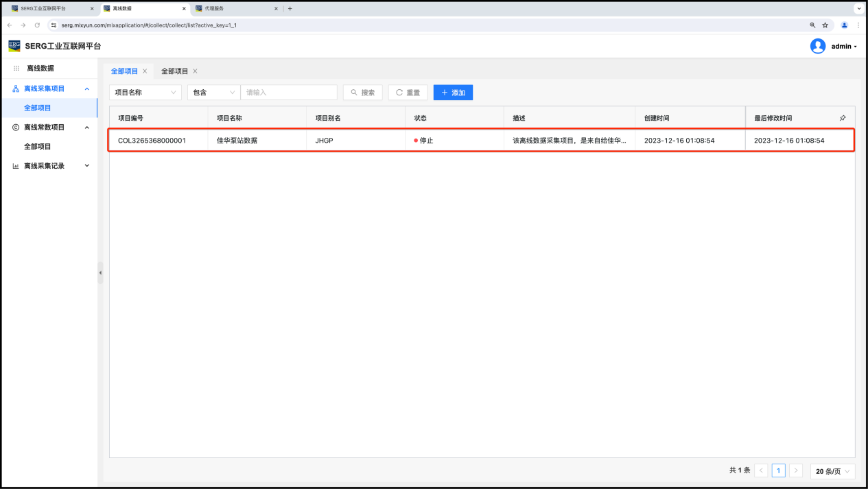The width and height of the screenshot is (868, 489).
Task: Collapse the 离线常数项目 sidebar menu
Action: click(x=86, y=127)
